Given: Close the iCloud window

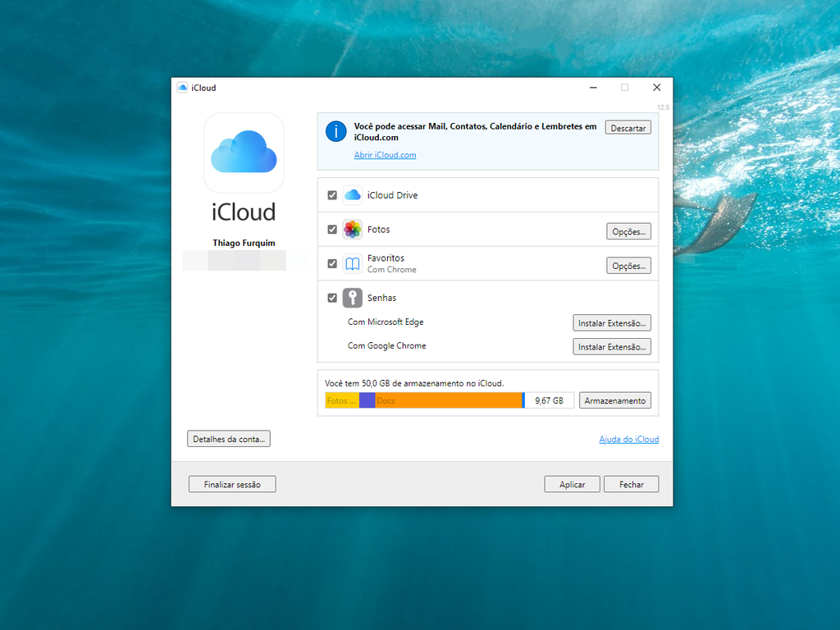Looking at the screenshot, I should [657, 87].
